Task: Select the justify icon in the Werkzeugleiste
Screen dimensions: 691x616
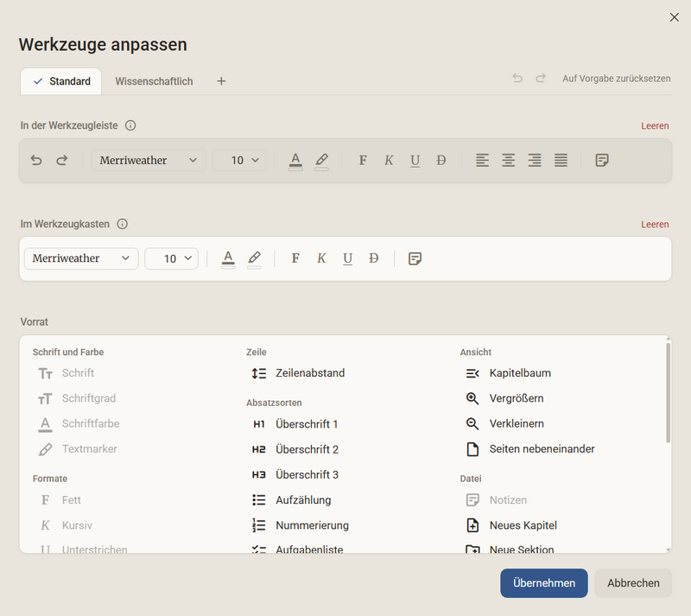Action: pos(561,160)
